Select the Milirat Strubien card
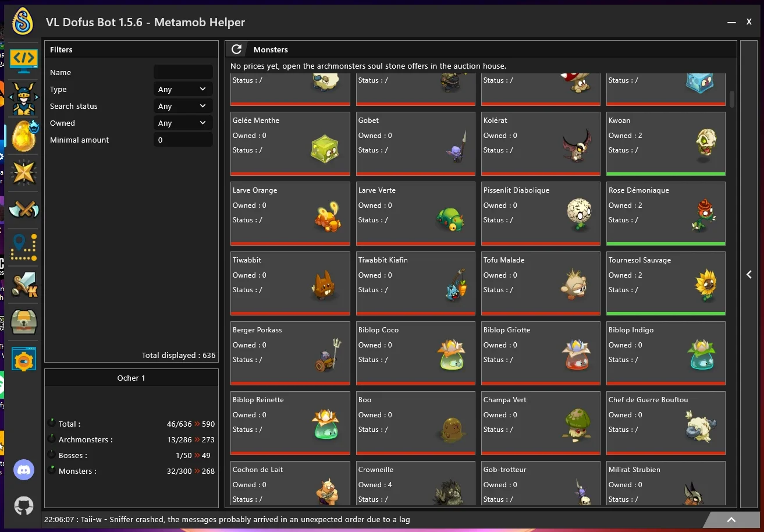The height and width of the screenshot is (532, 764). point(666,483)
